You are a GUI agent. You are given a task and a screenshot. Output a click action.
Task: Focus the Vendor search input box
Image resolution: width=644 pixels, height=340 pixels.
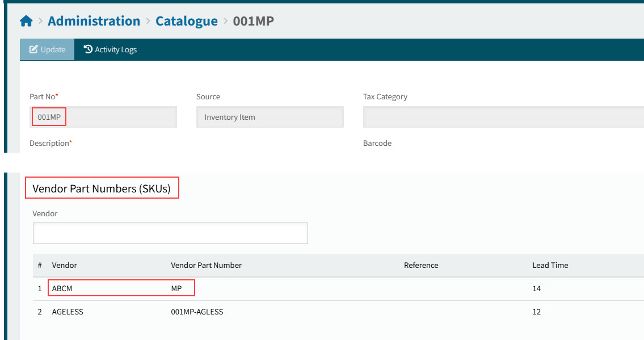coord(170,233)
